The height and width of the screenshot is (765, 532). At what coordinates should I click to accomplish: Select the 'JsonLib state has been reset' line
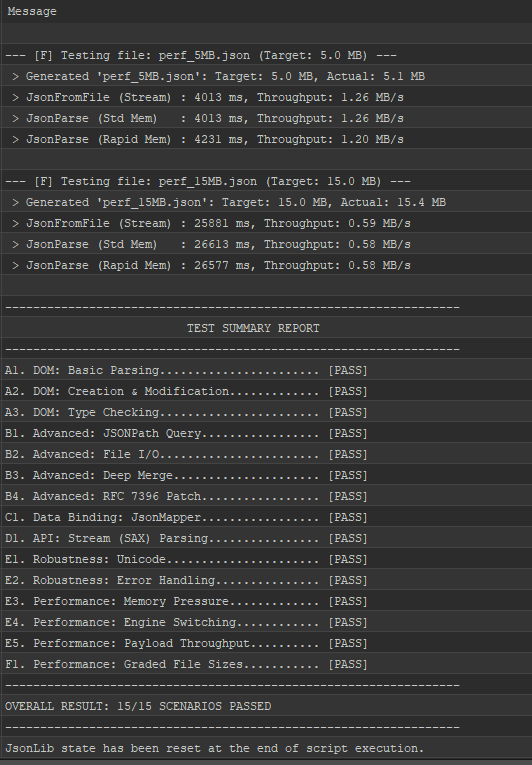266,748
